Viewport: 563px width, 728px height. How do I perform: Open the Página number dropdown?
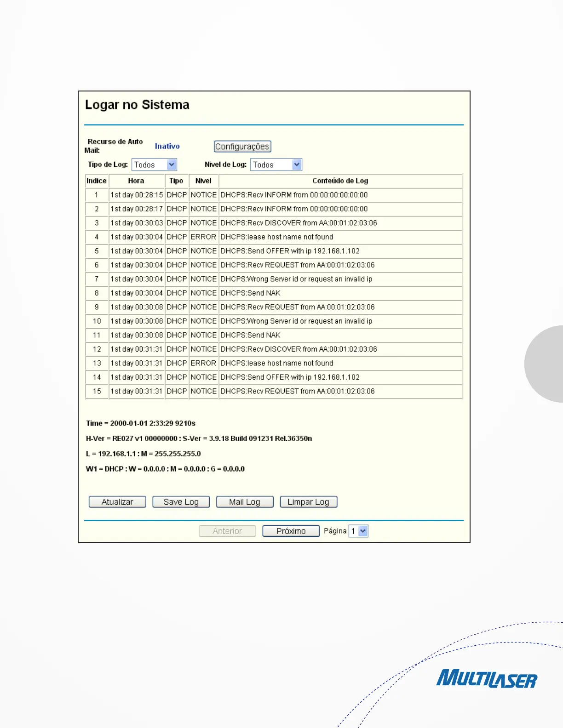358,531
